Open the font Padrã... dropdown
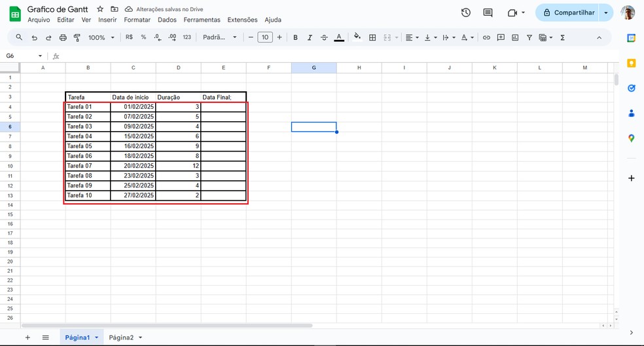The image size is (644, 346). tap(220, 37)
